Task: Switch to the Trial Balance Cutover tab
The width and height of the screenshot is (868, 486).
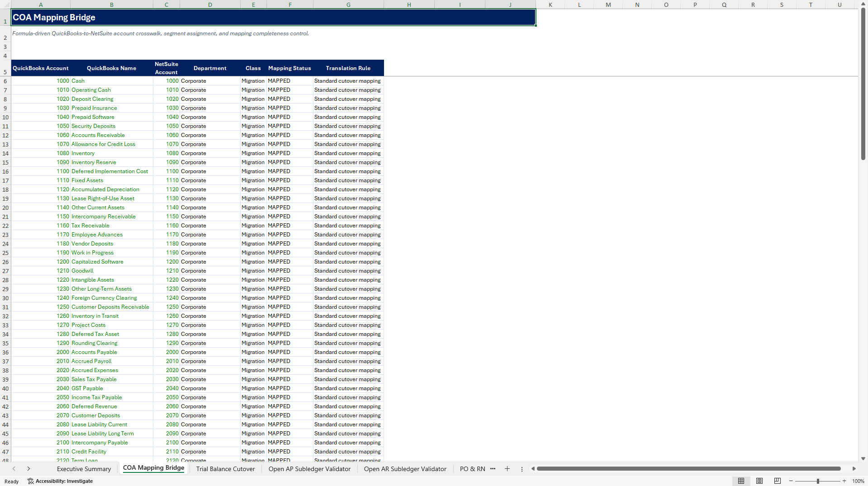Action: point(225,469)
